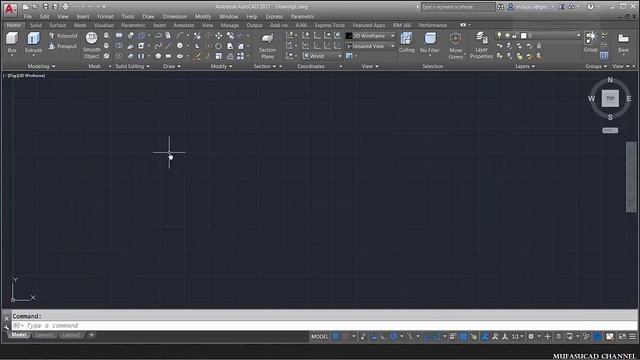This screenshot has width=640, height=360.
Task: Toggle lineweight display in status bar
Action: point(453,337)
